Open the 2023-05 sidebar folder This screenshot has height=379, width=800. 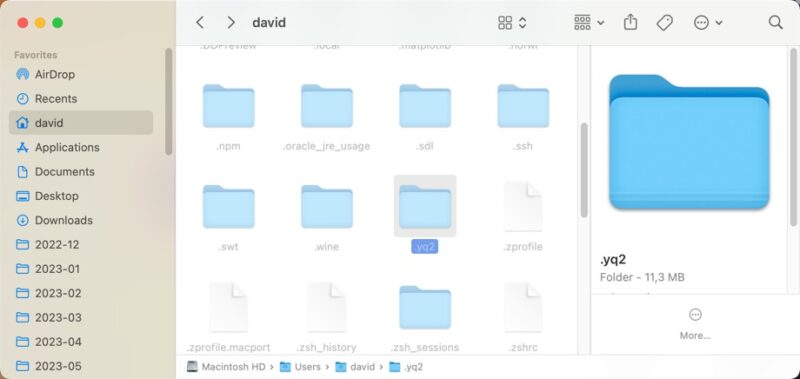81,366
